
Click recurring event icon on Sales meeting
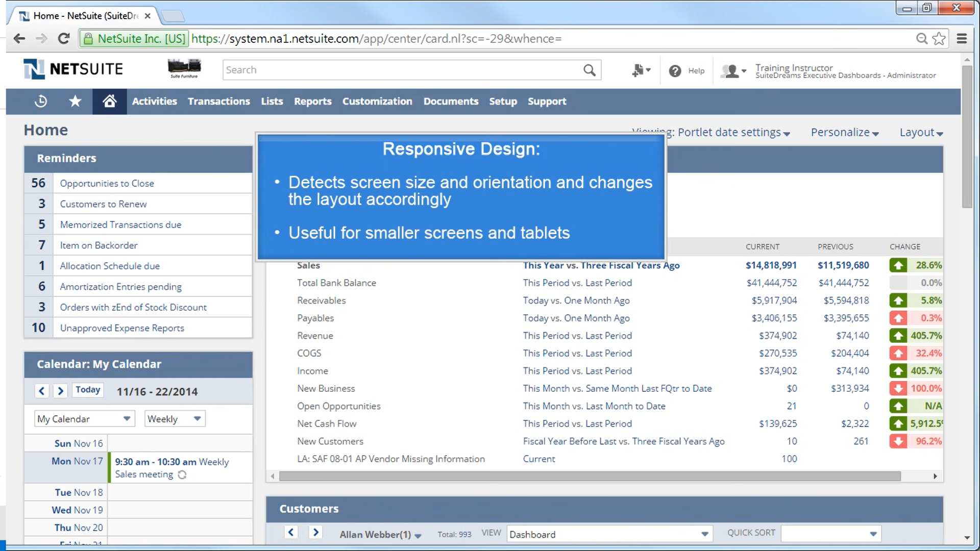[x=182, y=475]
